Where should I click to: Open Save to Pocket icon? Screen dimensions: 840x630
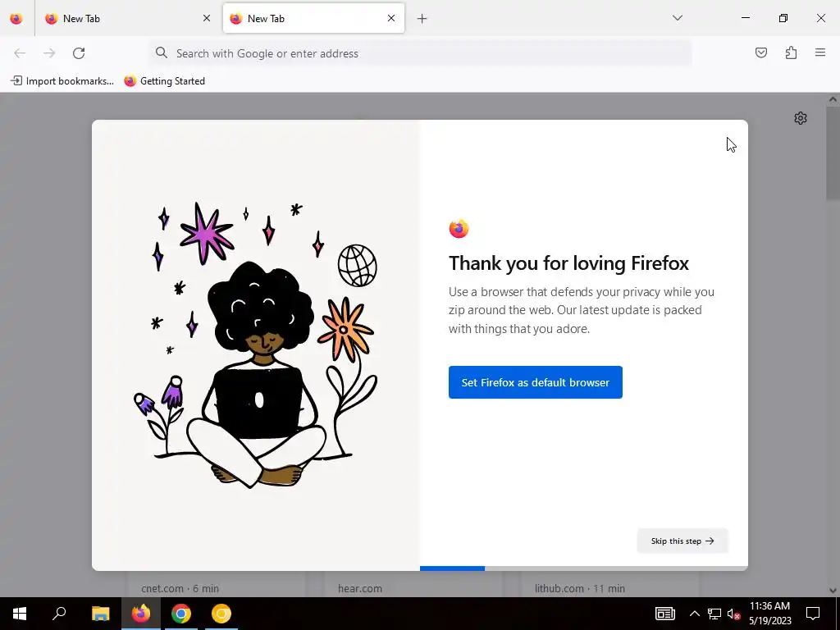point(761,52)
